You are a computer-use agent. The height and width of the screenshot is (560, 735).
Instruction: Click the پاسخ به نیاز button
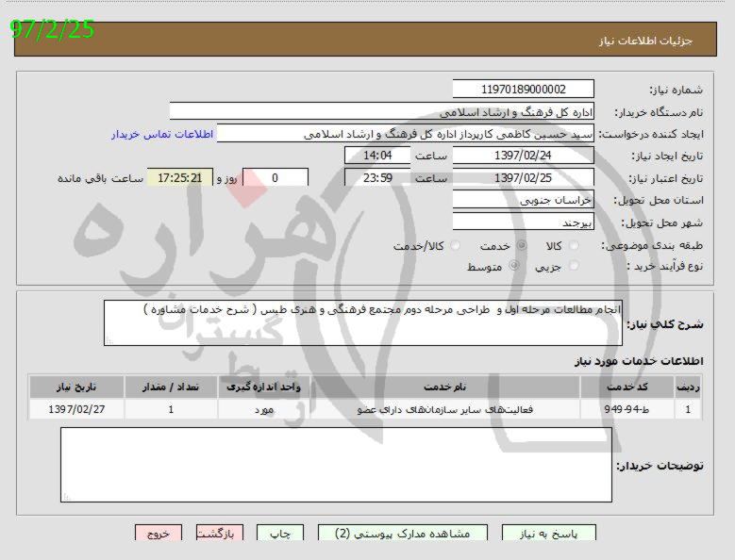(549, 534)
